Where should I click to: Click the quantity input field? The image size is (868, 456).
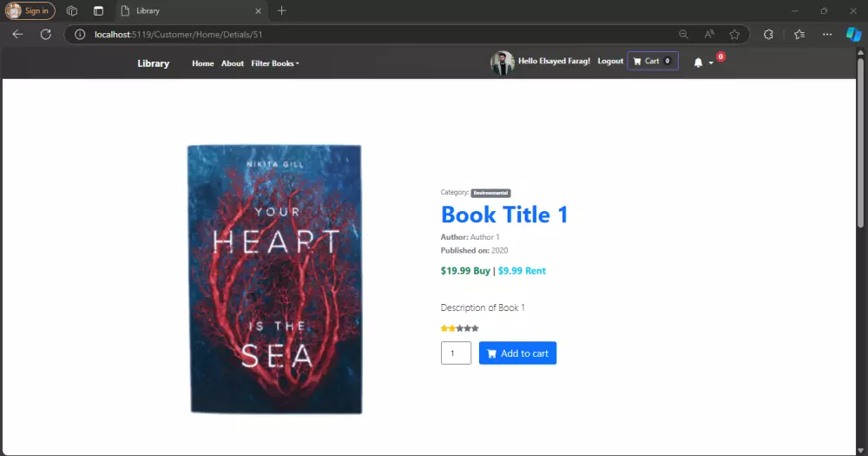coord(456,353)
